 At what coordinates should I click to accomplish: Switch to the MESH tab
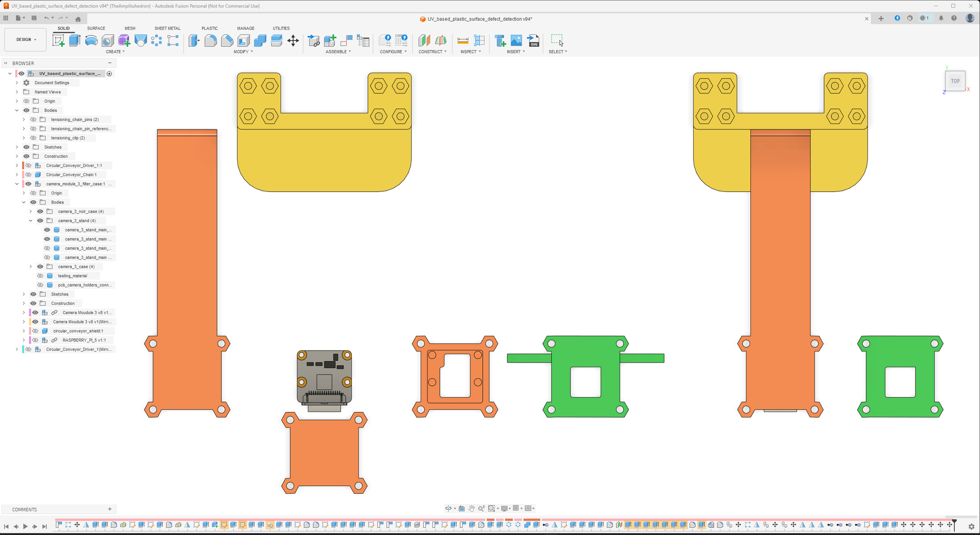tap(130, 28)
